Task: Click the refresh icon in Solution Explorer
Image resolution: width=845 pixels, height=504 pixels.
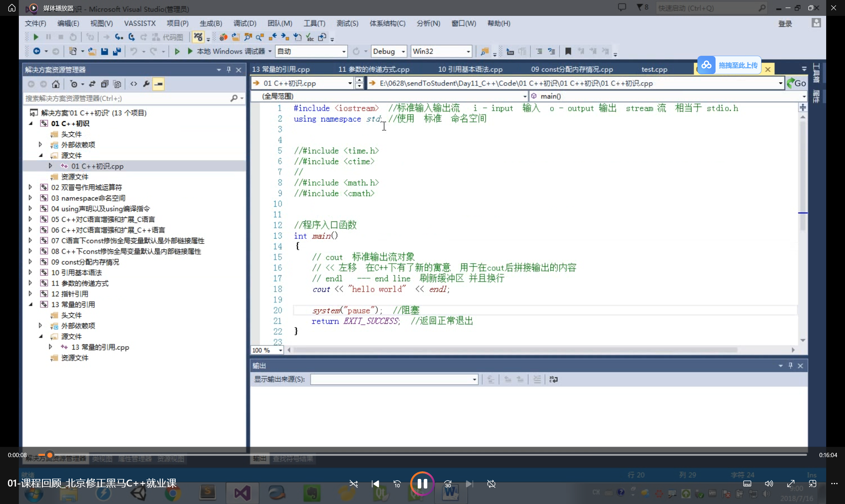Action: (92, 84)
